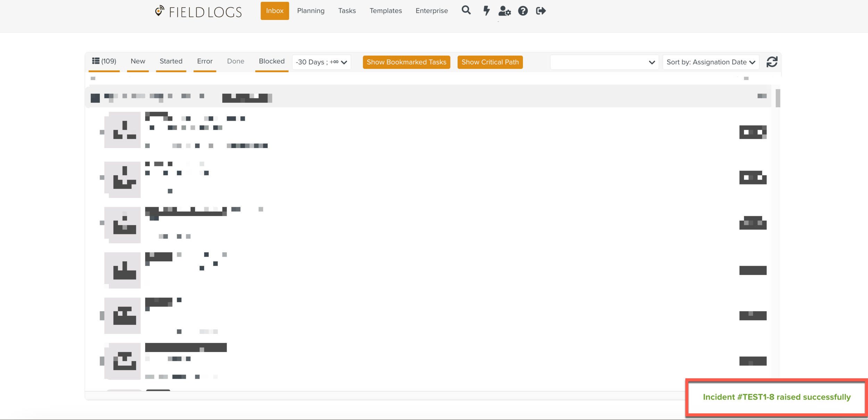This screenshot has width=868, height=420.
Task: Refresh the inbox task list
Action: (772, 62)
